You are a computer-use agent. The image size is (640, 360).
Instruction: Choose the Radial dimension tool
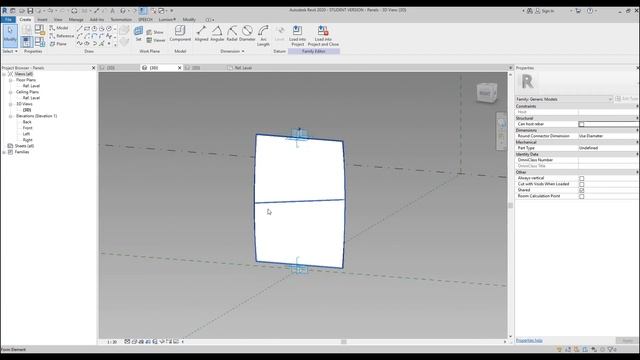[x=232, y=33]
